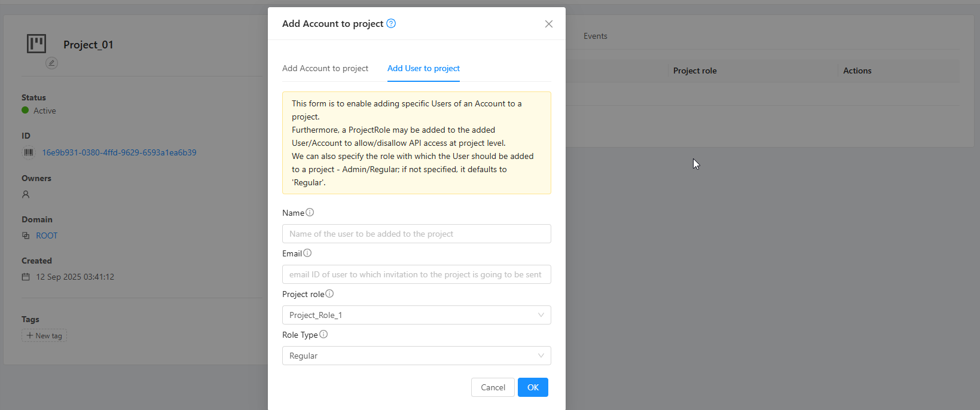980x410 pixels.
Task: Click the info icon next to Project role
Action: tap(329, 293)
